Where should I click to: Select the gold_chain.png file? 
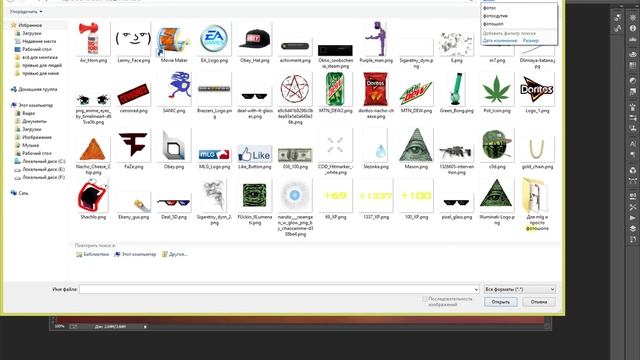pos(537,149)
